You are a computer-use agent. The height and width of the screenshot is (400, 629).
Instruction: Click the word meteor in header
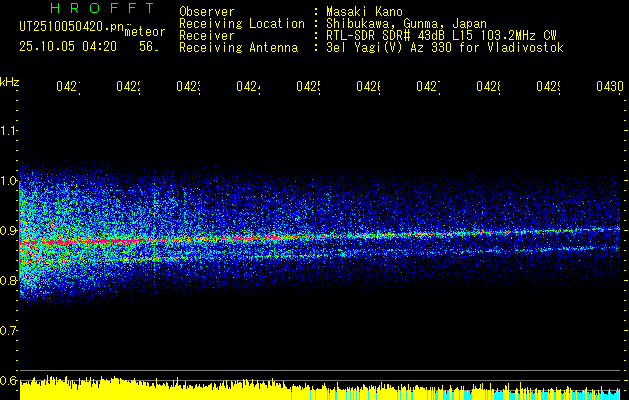(145, 32)
